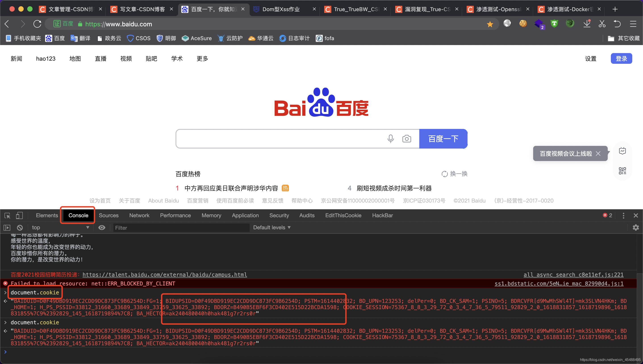Switch to the Network tab

tap(139, 215)
